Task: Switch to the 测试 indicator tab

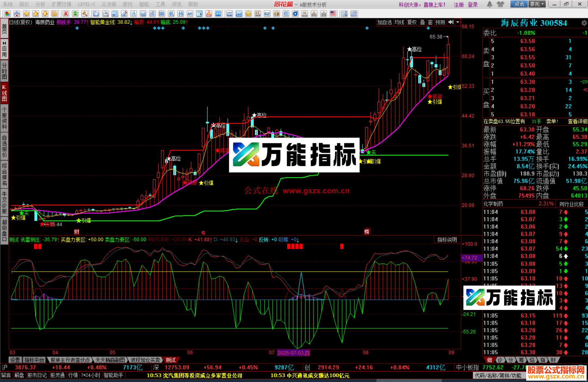Action: [x=170, y=360]
